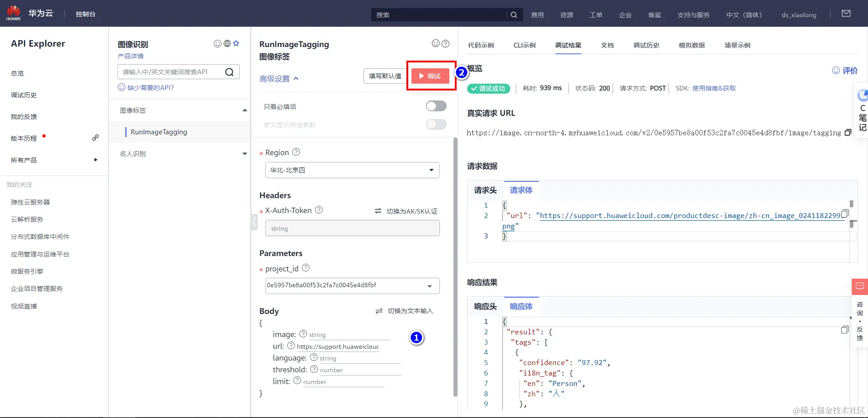
Task: Select RunImageTagging in API tree
Action: pyautogui.click(x=159, y=132)
